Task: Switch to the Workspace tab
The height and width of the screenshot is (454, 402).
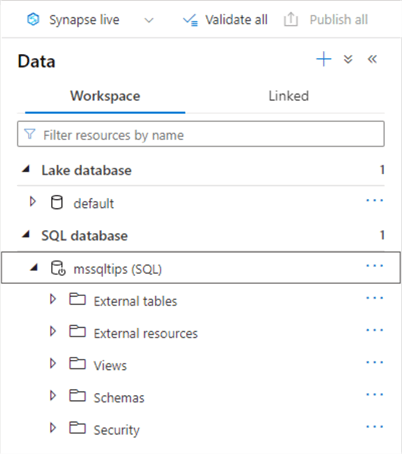Action: (x=105, y=96)
